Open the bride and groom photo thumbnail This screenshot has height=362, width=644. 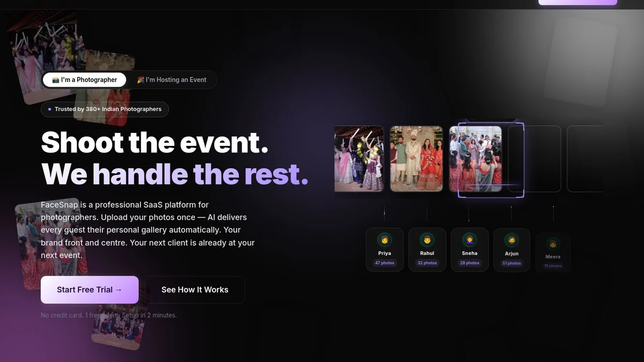(416, 159)
